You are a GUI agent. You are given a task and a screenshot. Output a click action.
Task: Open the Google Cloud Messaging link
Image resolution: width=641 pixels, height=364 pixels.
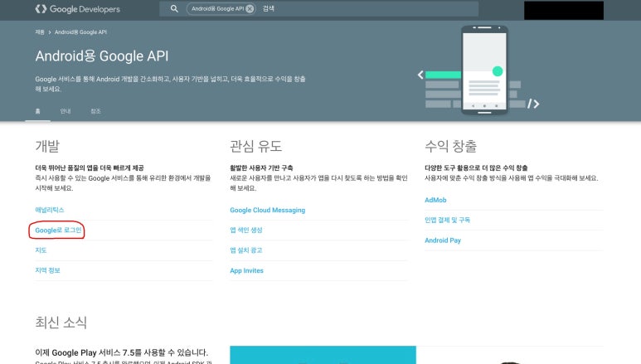(267, 211)
